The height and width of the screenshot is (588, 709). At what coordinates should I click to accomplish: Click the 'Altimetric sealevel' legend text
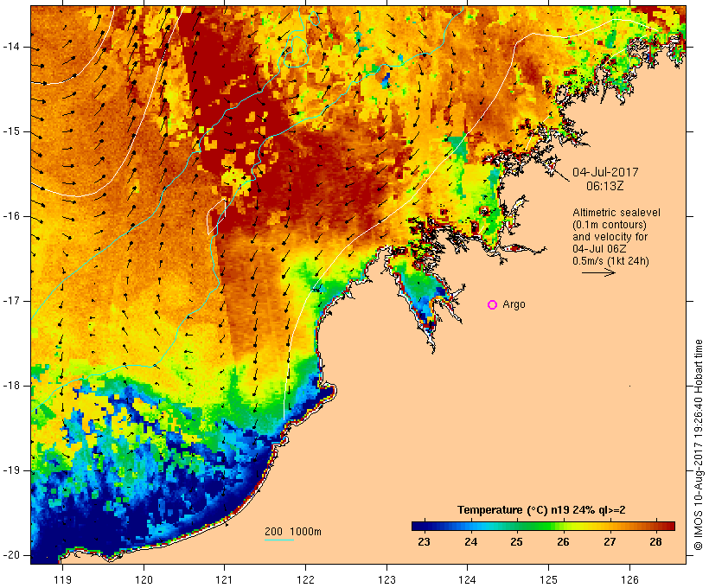(x=616, y=213)
